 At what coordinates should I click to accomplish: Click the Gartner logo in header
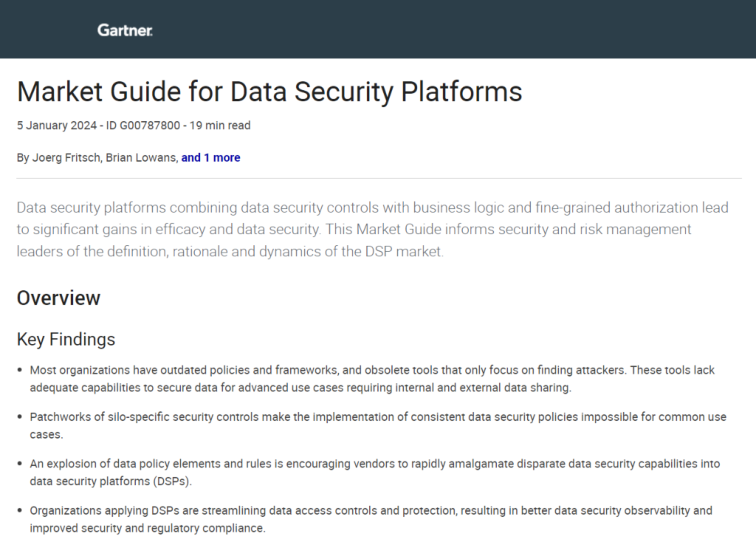click(x=125, y=30)
